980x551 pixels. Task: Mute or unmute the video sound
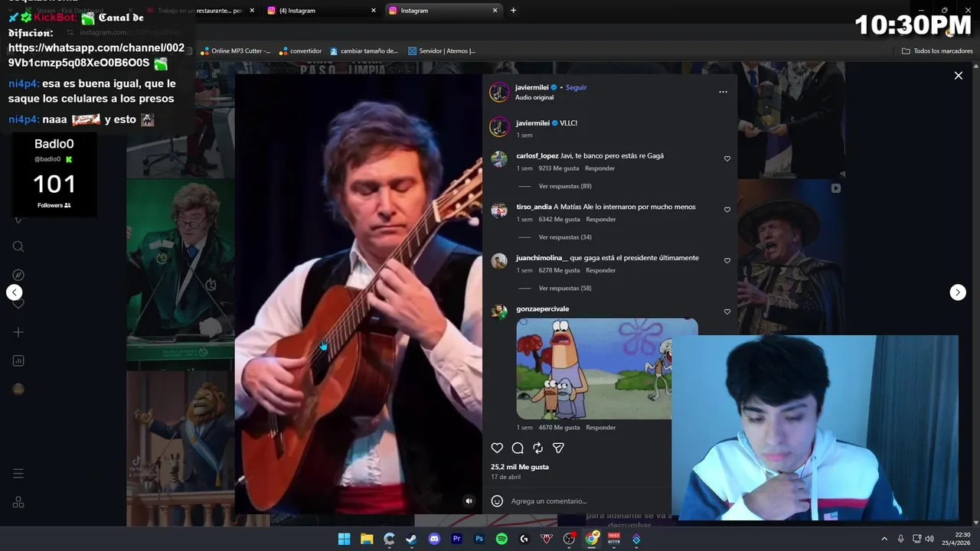[469, 501]
